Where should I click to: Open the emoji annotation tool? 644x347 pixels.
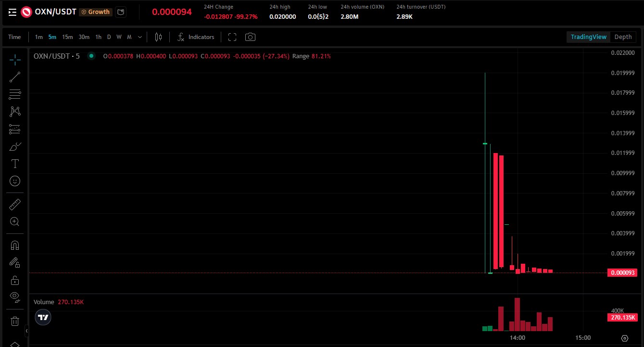14,180
